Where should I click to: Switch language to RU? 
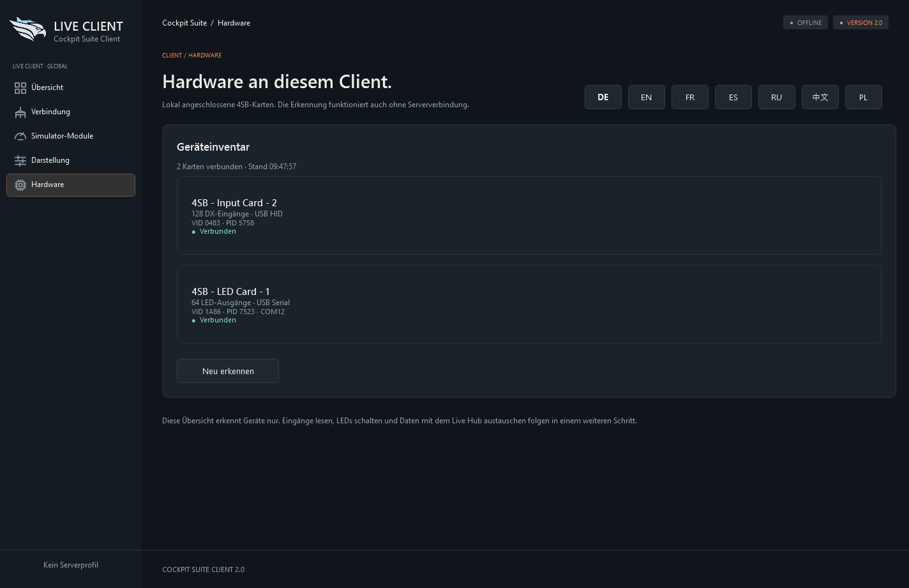777,97
